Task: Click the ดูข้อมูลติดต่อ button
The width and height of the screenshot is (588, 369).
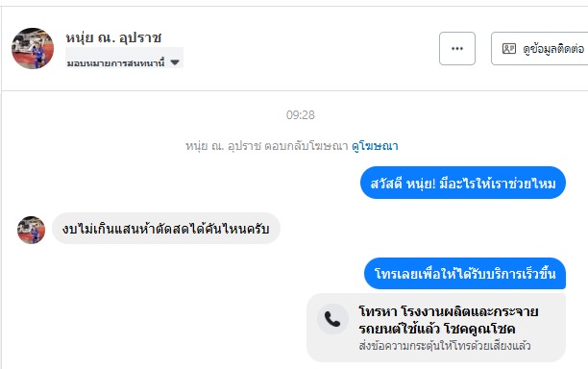Action: click(540, 48)
